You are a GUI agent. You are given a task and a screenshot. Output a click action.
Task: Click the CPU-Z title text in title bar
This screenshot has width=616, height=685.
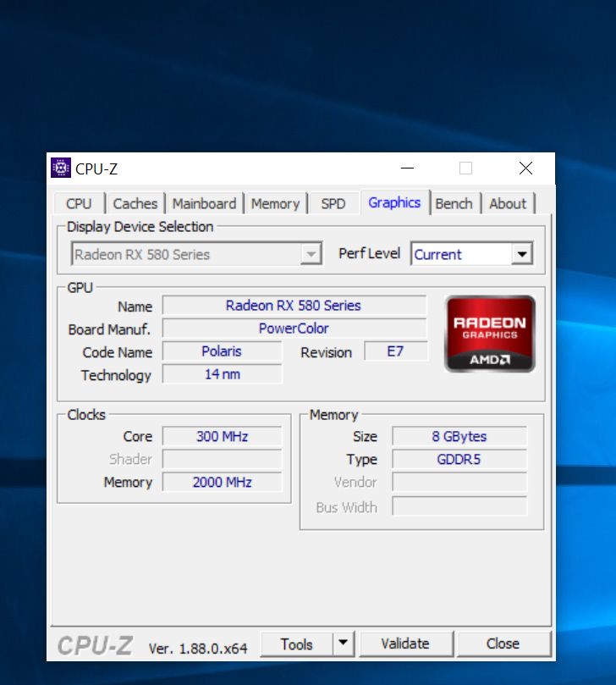point(96,168)
